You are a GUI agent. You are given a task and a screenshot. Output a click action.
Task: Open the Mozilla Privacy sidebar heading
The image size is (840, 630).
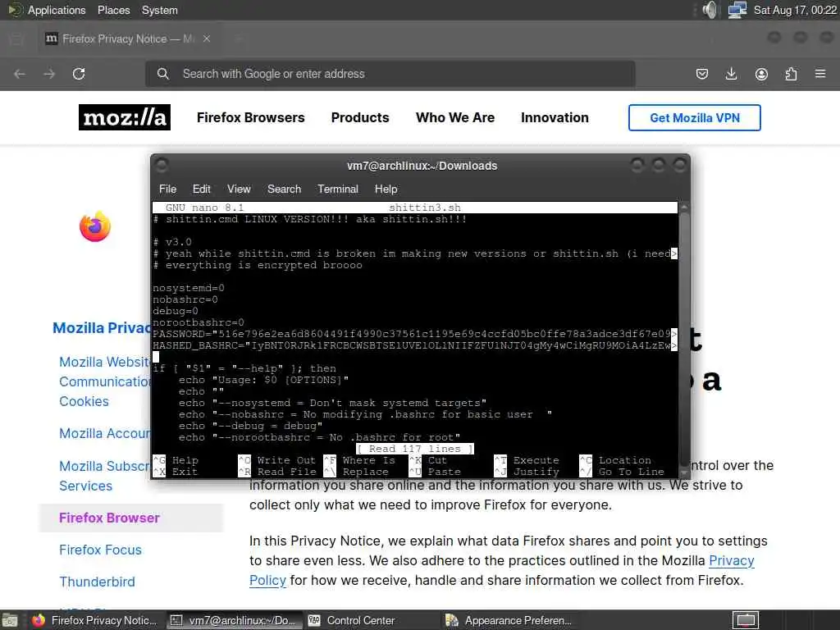click(101, 328)
